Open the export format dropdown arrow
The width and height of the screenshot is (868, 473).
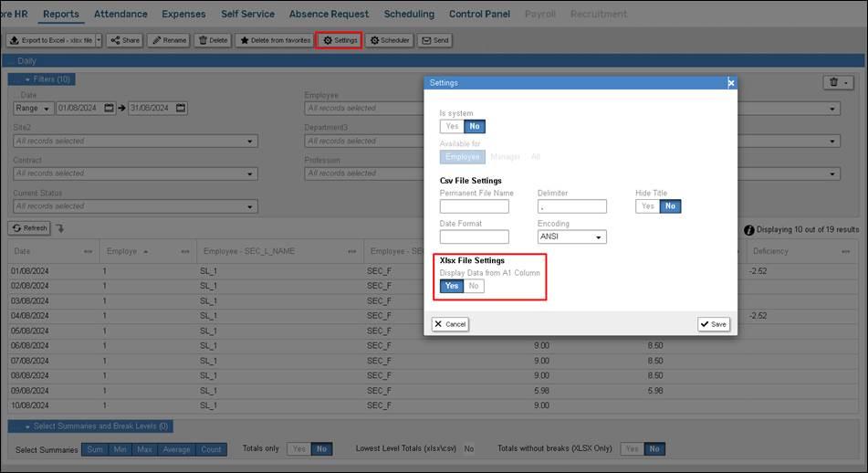(99, 40)
